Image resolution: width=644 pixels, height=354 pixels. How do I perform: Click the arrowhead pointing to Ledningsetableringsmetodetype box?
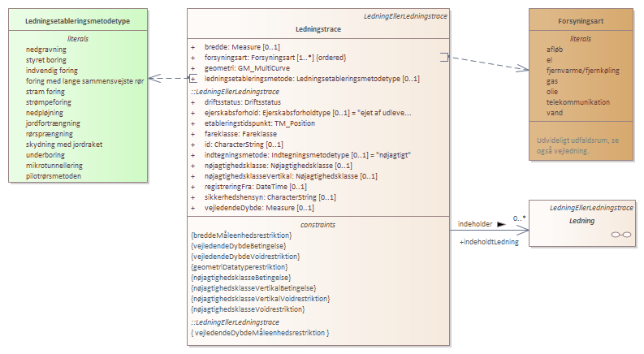(155, 79)
